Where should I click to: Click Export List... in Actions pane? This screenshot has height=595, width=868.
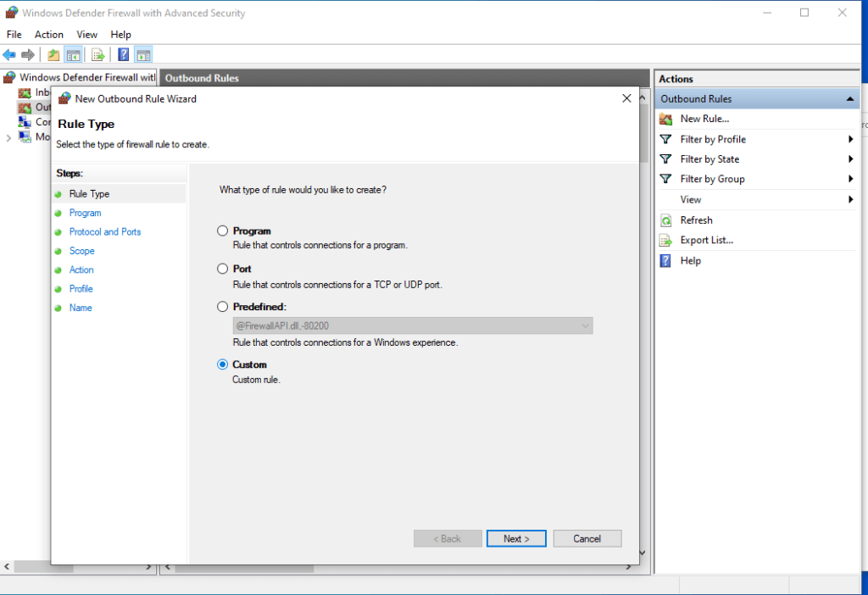(707, 240)
